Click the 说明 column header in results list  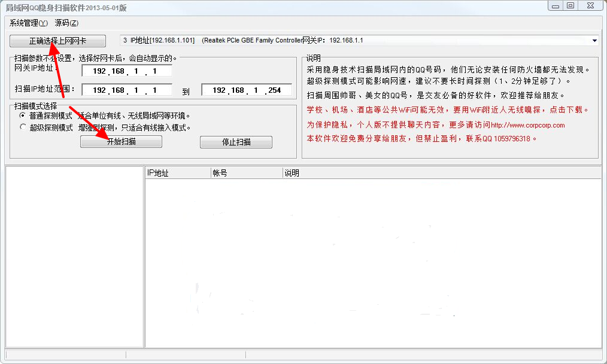(442, 172)
